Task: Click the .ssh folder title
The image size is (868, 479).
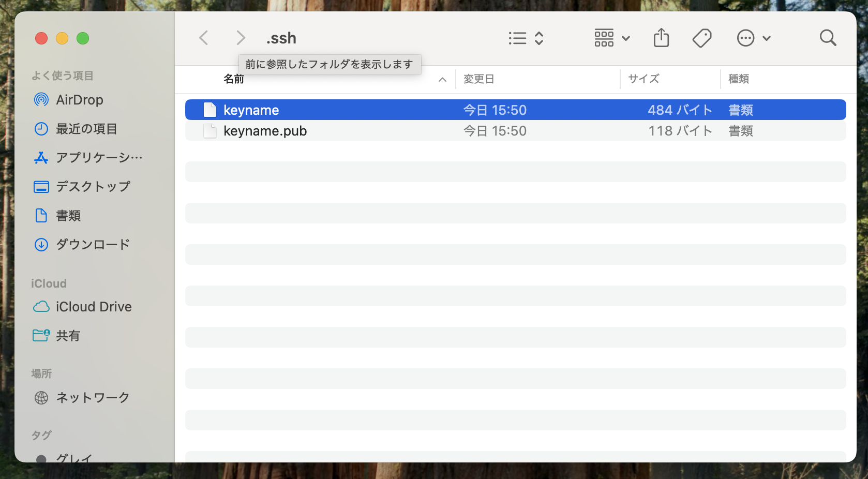Action: (x=281, y=38)
